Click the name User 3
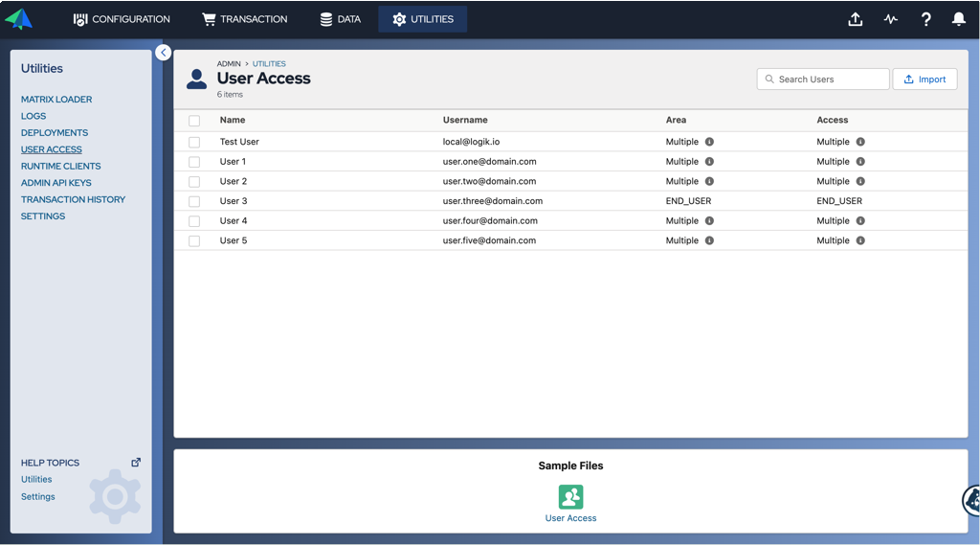980x545 pixels. coord(234,201)
